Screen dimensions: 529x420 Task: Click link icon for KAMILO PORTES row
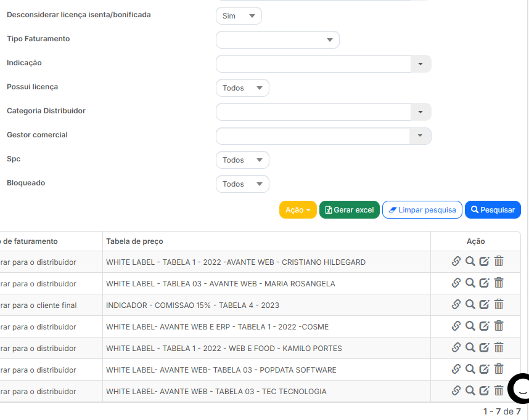coord(456,347)
